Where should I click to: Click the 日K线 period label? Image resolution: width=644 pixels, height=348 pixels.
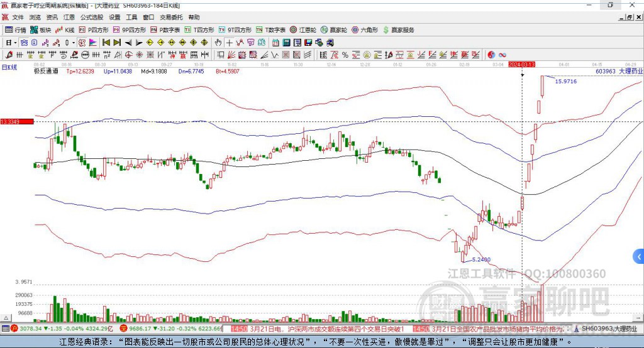(x=9, y=67)
